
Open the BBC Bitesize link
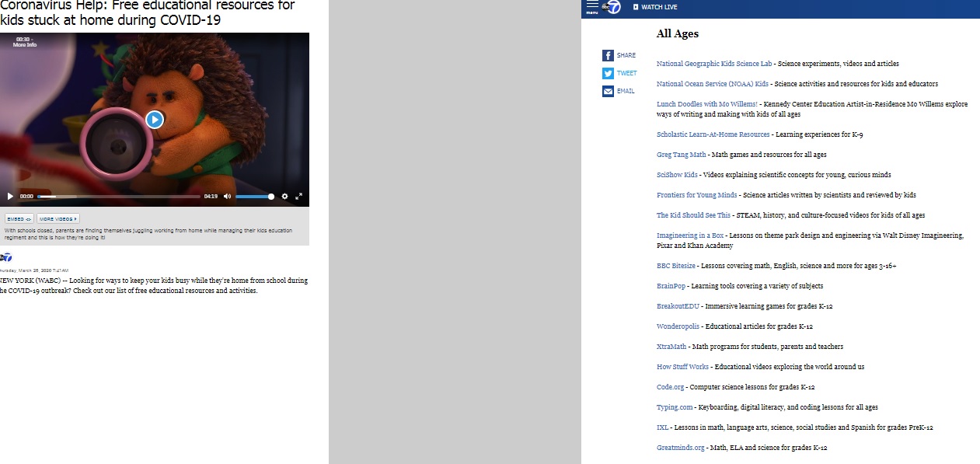[x=675, y=266]
